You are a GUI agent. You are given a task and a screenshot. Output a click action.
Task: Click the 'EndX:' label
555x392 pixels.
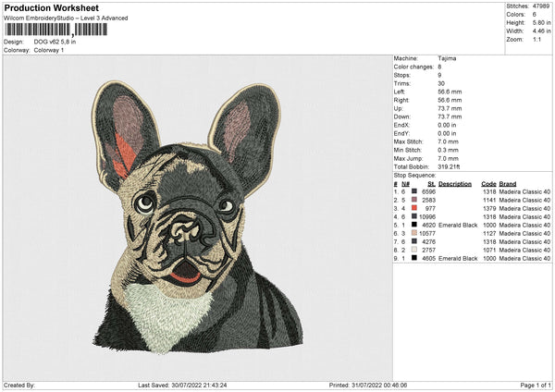click(401, 125)
